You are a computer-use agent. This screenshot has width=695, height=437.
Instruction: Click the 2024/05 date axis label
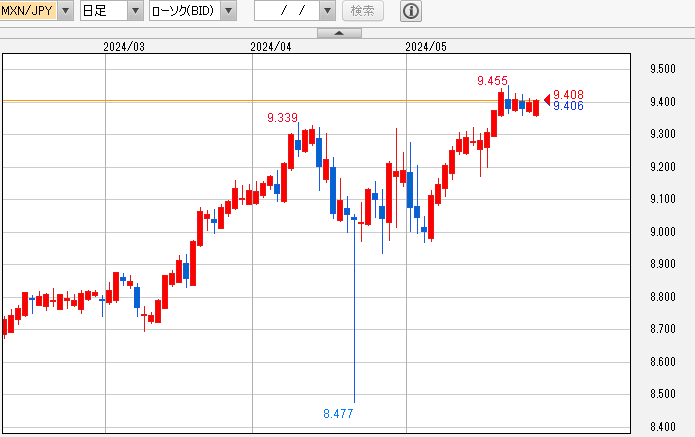(426, 47)
